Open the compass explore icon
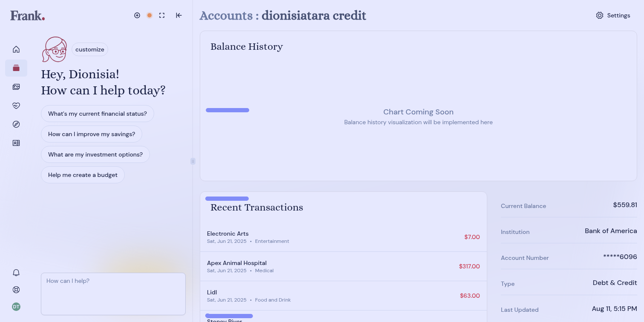 click(16, 124)
